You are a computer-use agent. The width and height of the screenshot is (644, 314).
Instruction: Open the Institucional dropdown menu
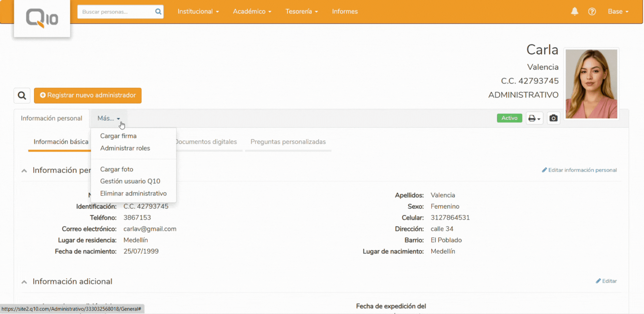pyautogui.click(x=198, y=12)
